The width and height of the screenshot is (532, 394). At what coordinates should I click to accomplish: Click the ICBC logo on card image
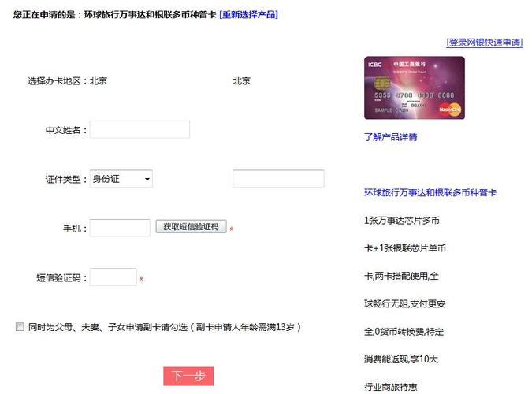tap(374, 63)
